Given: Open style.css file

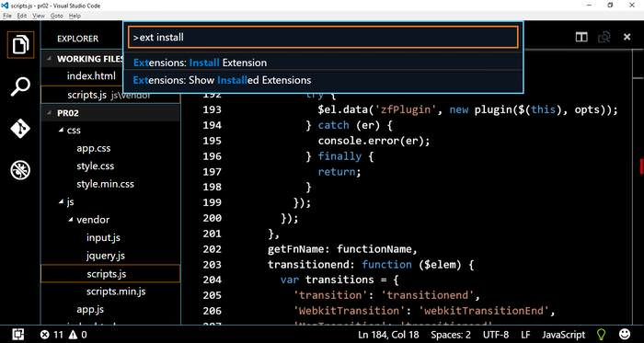Looking at the screenshot, I should point(96,166).
